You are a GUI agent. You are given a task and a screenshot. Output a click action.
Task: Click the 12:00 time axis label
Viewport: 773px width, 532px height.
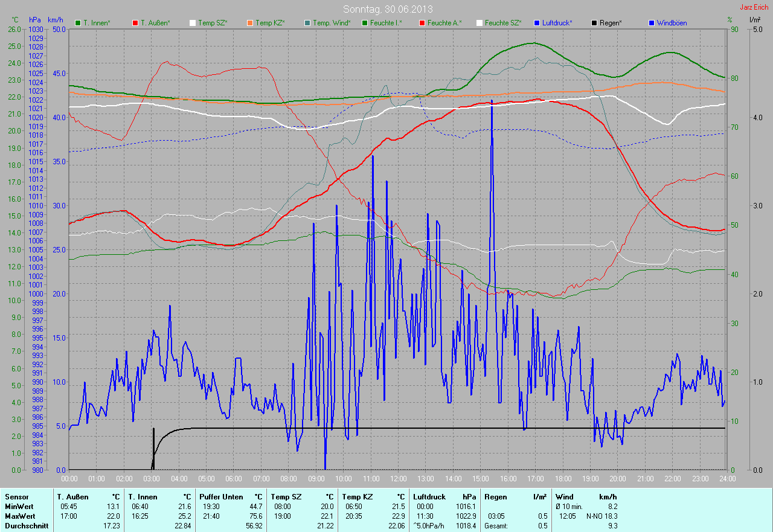pyautogui.click(x=398, y=478)
